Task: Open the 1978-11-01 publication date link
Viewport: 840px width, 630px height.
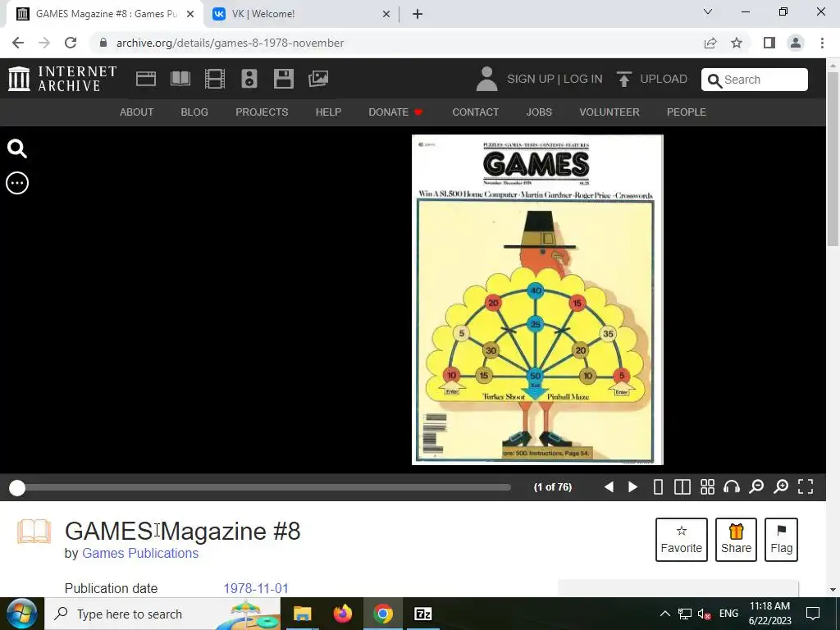Action: pos(256,588)
